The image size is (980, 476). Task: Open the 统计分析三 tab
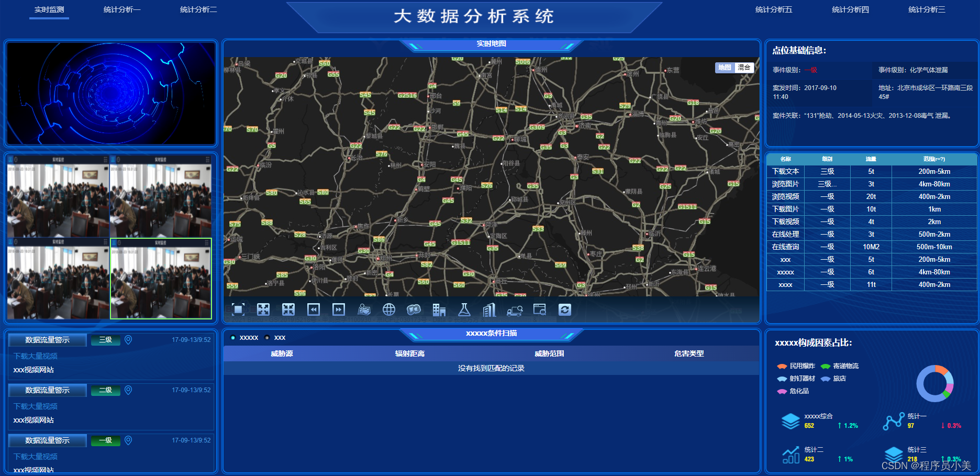coord(927,9)
